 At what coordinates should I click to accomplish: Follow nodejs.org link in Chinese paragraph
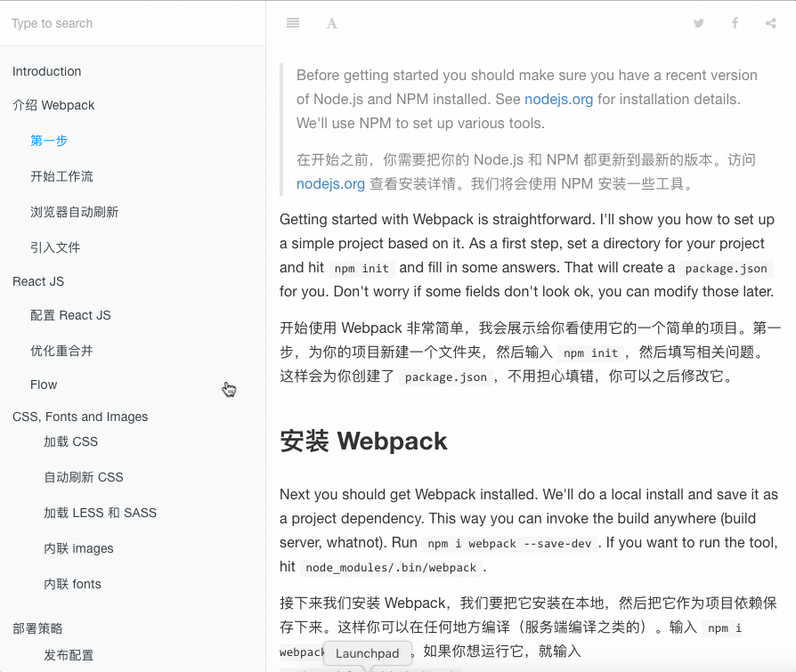tap(330, 184)
